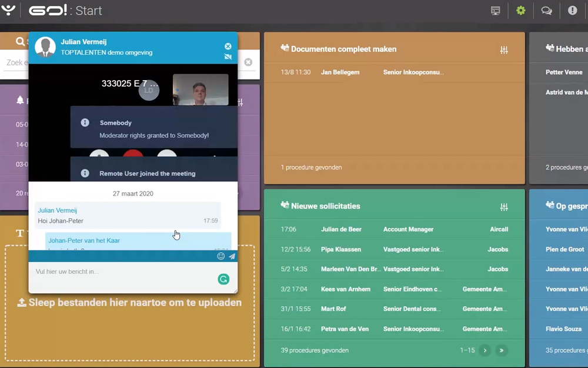Click the Nieuwe sollicitaties heading
The width and height of the screenshot is (588, 368).
[x=326, y=206]
